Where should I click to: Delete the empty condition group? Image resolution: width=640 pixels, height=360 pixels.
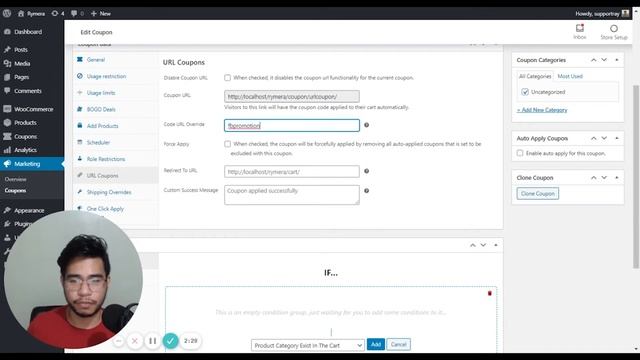pos(490,293)
